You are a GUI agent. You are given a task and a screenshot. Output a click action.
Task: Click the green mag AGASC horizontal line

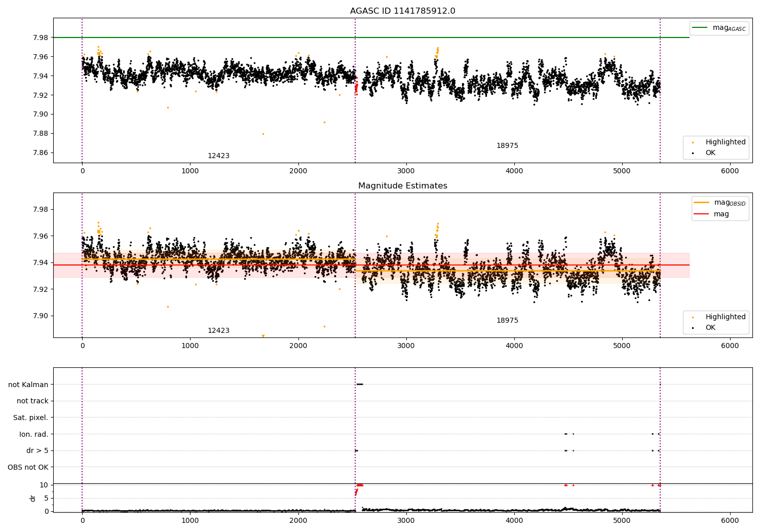point(371,37)
